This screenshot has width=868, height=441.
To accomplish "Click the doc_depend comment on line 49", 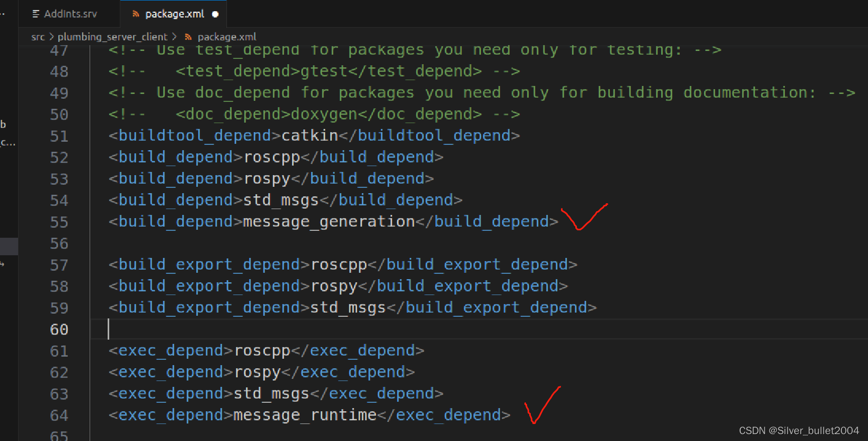I will click(x=481, y=93).
